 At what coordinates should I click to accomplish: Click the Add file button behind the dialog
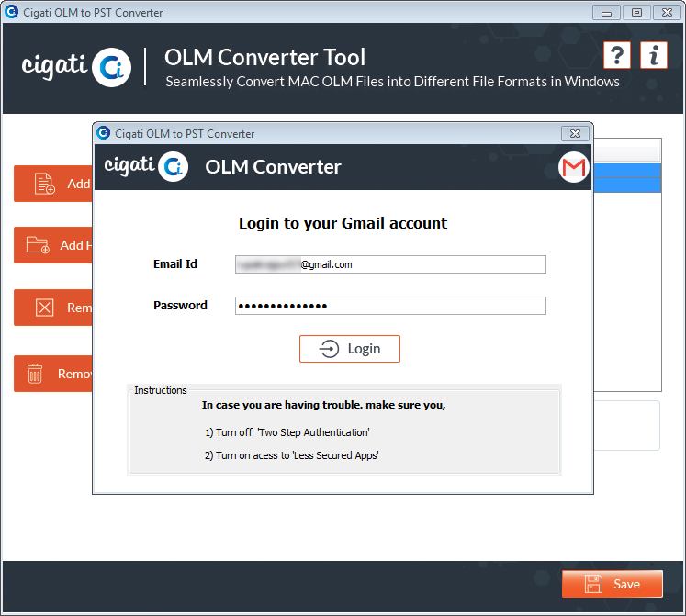pos(53,184)
